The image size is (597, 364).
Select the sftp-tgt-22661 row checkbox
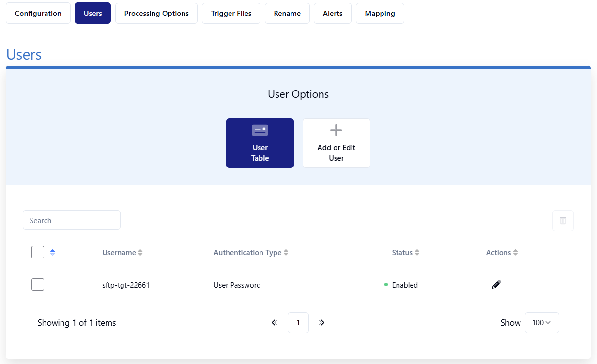point(38,285)
